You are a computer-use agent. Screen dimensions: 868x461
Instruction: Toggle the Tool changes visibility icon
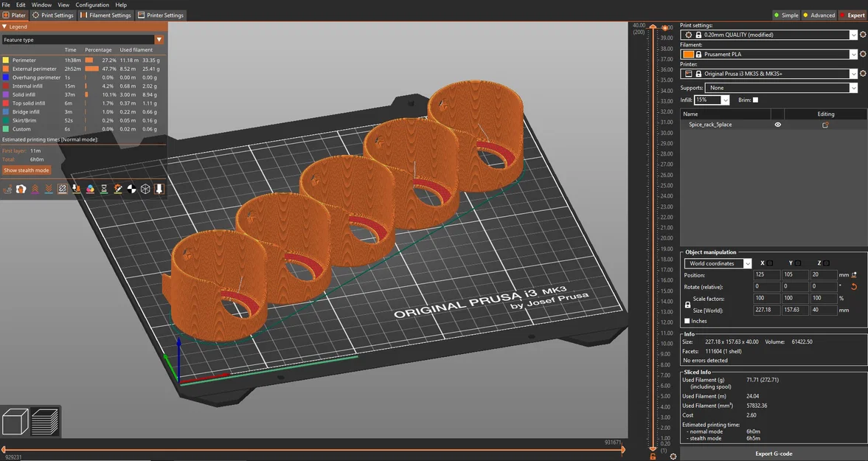click(77, 189)
